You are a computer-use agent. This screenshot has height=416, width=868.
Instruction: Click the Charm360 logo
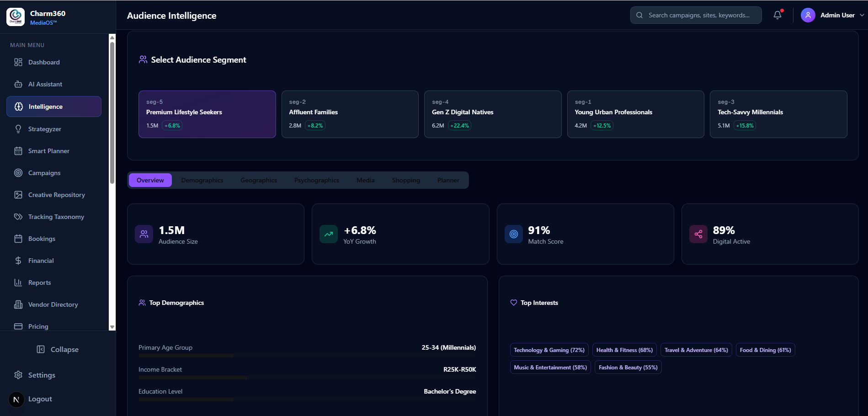point(16,17)
